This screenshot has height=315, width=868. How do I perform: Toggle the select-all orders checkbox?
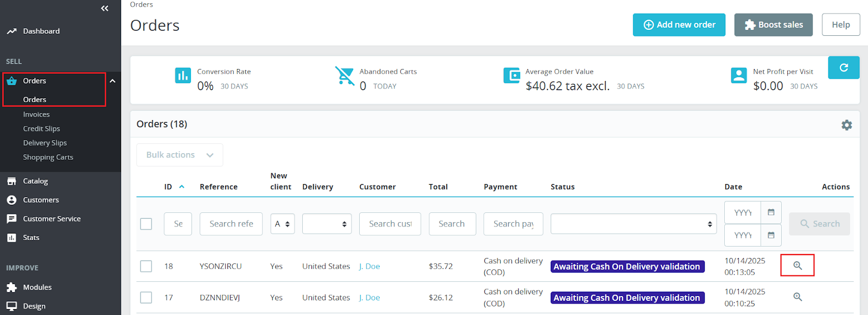[x=146, y=224]
